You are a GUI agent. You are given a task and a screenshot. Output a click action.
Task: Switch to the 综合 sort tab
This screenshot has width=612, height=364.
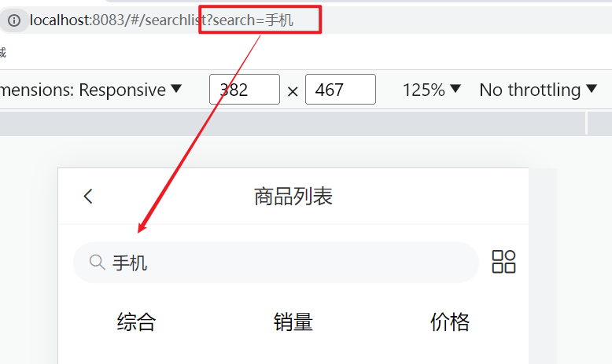pos(136,322)
